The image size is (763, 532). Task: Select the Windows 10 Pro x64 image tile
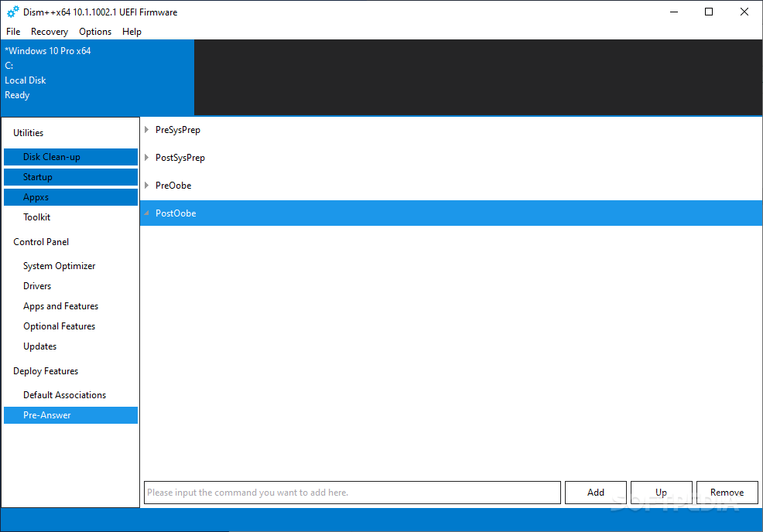point(98,77)
